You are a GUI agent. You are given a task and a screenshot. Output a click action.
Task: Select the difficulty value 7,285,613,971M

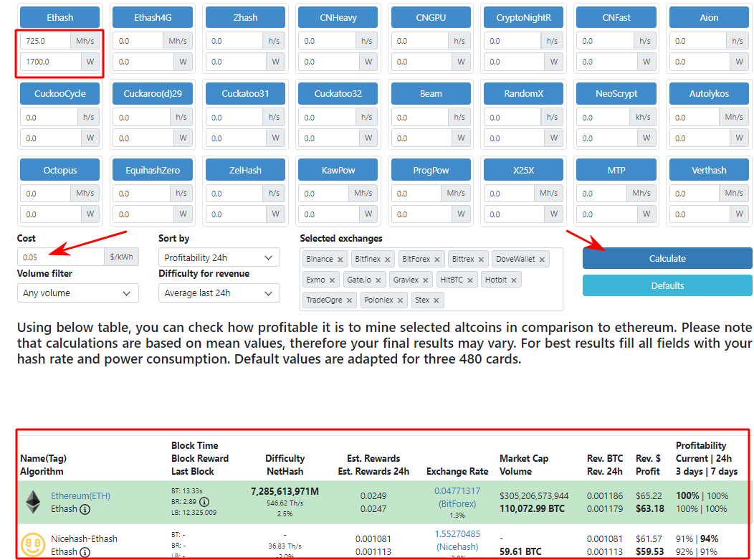point(285,492)
